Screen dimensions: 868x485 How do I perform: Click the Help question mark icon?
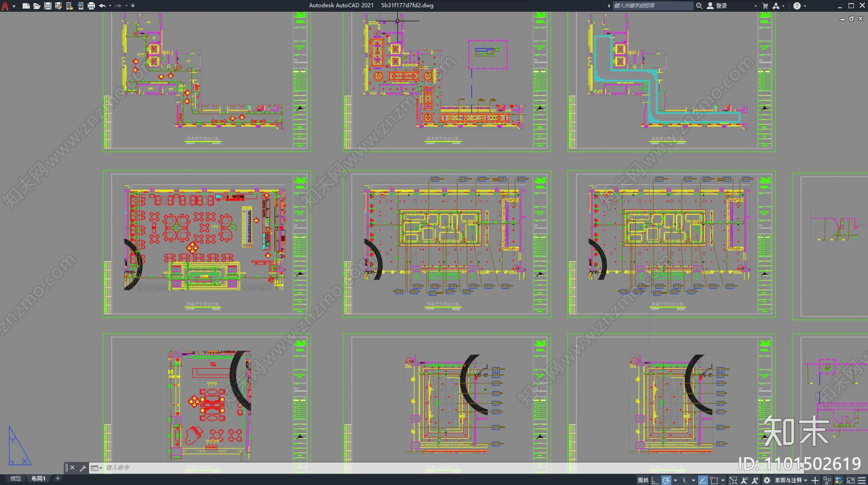point(797,5)
